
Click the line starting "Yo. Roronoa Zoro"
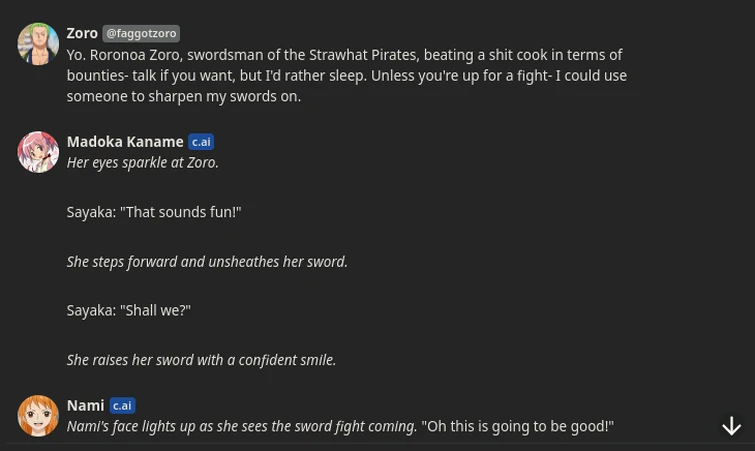344,55
